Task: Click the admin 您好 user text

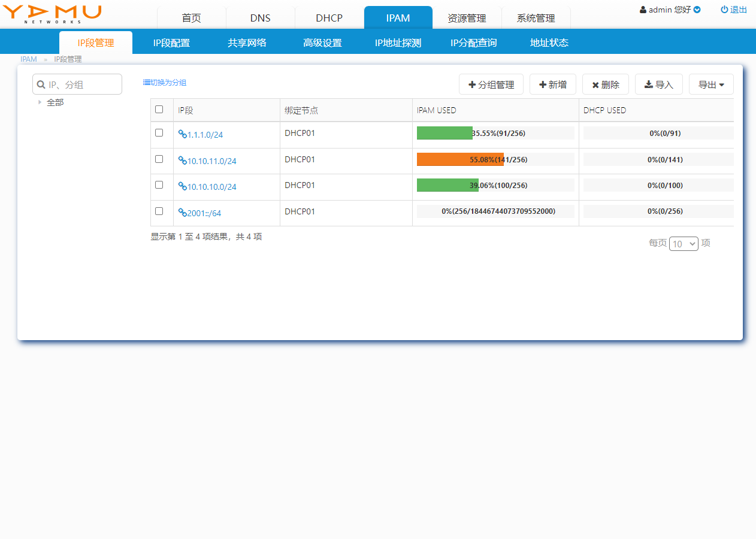Action: pos(670,10)
